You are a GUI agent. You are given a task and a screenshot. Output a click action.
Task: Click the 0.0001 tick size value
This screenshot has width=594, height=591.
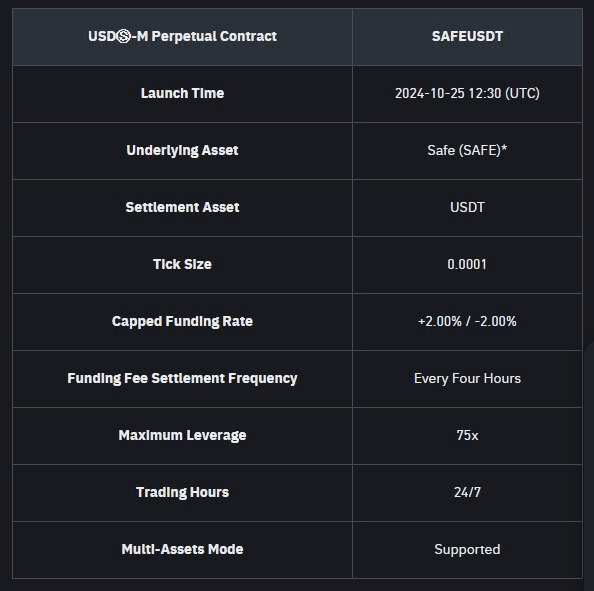click(467, 264)
